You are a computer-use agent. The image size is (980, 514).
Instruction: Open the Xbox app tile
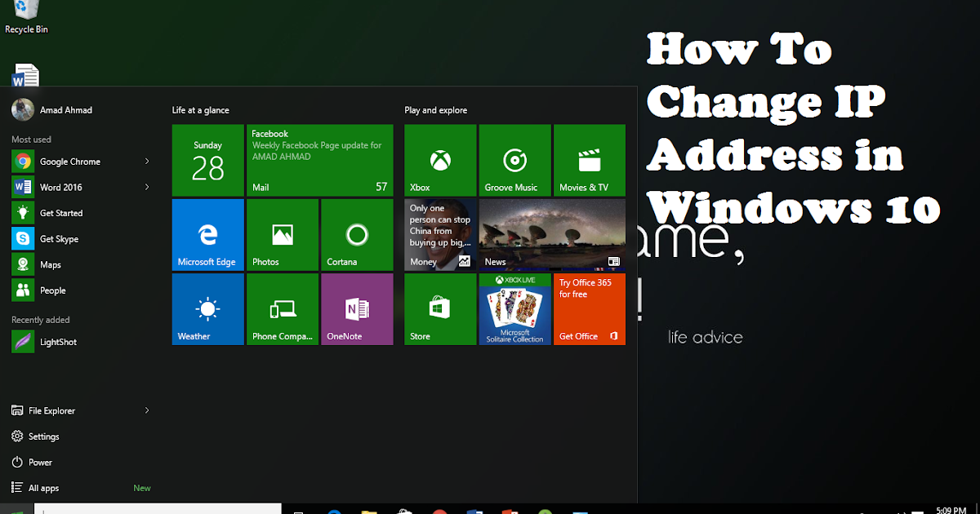click(x=439, y=160)
